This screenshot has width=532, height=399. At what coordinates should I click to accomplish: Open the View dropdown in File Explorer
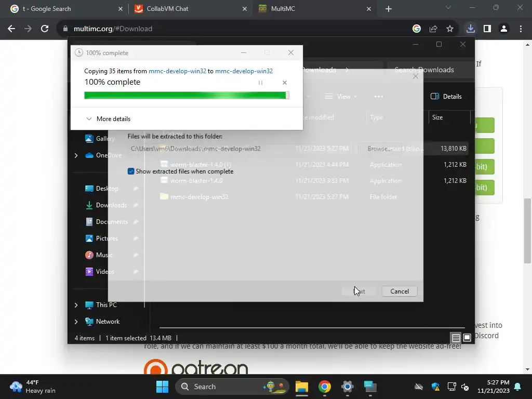tap(341, 97)
